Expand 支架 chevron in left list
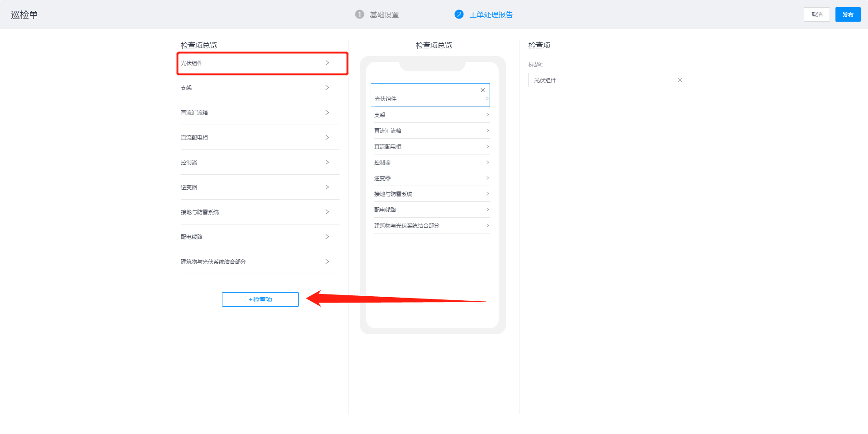 327,88
